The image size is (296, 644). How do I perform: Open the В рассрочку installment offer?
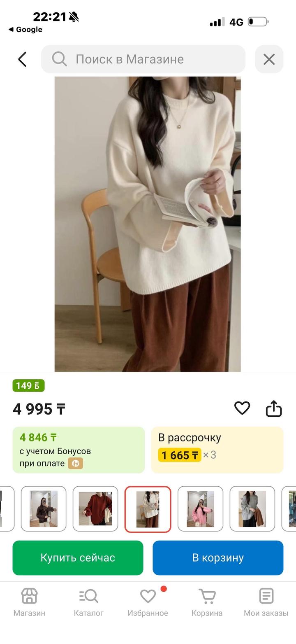coord(217,450)
